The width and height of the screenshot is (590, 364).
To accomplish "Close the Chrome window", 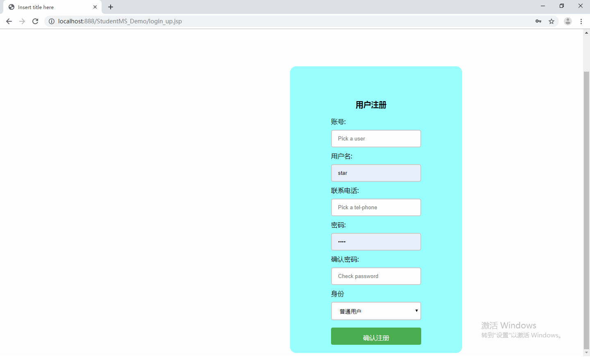I will [581, 6].
